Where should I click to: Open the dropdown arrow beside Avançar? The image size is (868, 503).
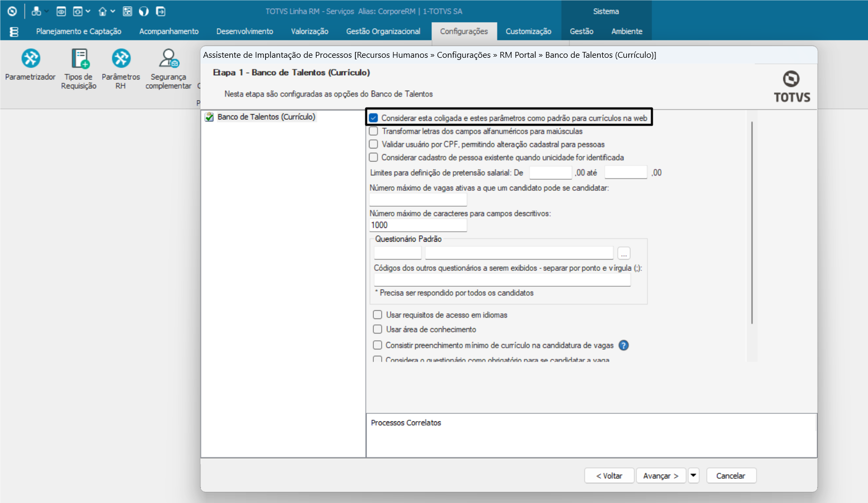pyautogui.click(x=694, y=475)
